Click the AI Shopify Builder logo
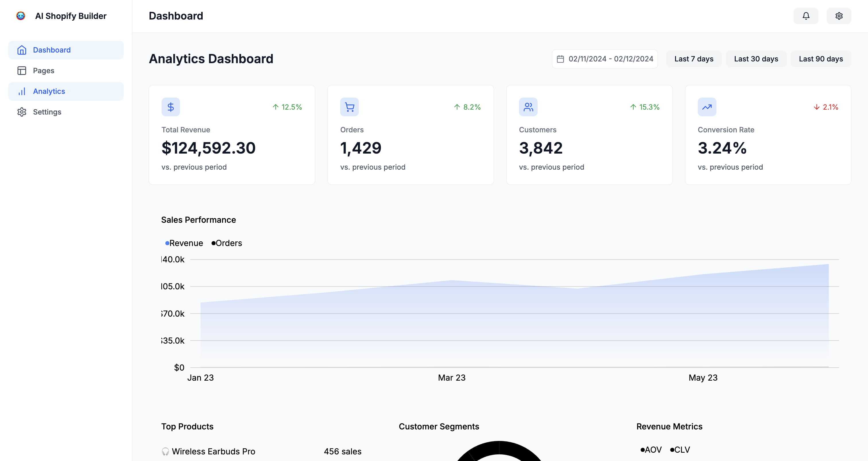Screen dimensions: 868x461 21,16
